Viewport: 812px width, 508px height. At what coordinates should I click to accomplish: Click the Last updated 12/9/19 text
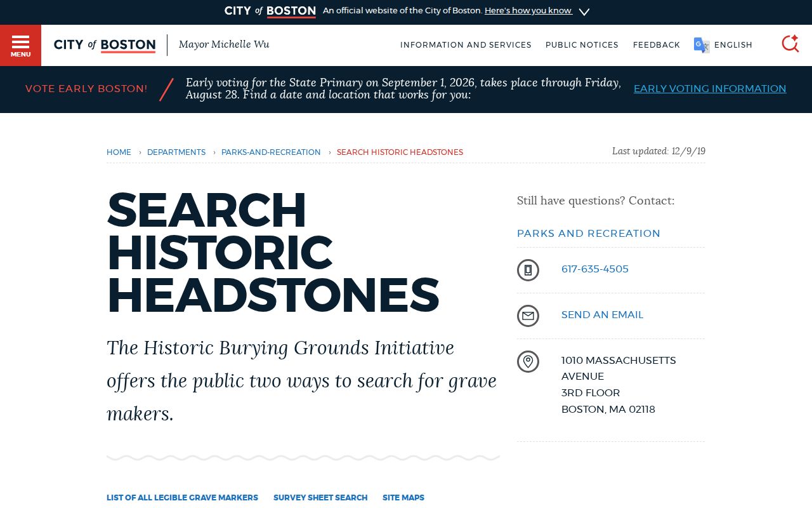pos(658,151)
